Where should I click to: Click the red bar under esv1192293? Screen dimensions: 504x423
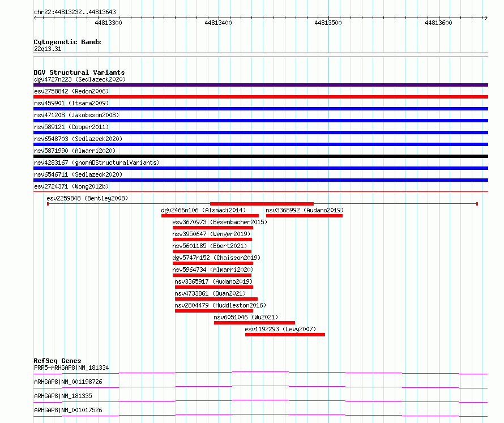coord(285,335)
